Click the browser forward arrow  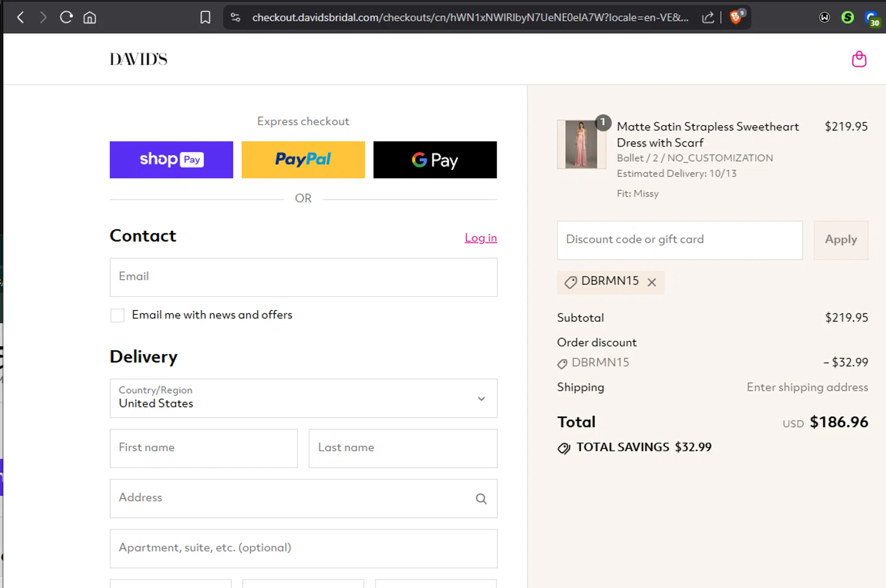(x=43, y=17)
